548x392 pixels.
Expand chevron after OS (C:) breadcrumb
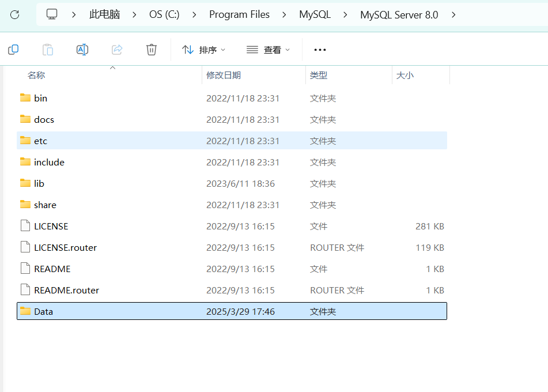pyautogui.click(x=194, y=14)
